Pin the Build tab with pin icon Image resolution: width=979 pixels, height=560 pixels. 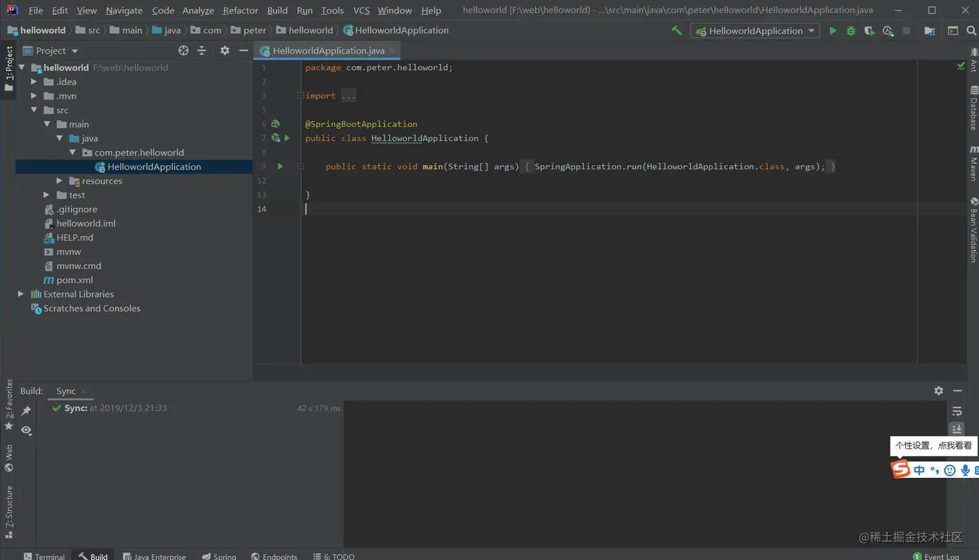(26, 410)
